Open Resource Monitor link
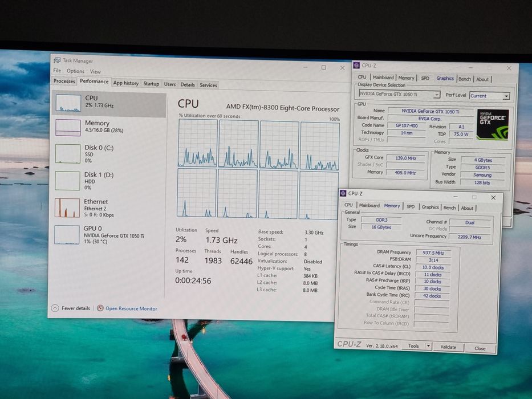This screenshot has height=399, width=532. 131,308
